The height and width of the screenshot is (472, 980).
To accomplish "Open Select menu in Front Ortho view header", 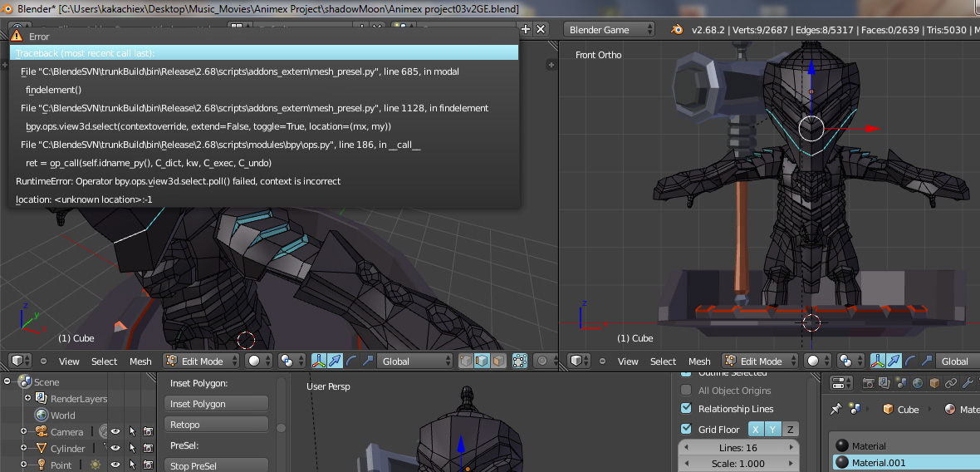I will click(x=663, y=361).
